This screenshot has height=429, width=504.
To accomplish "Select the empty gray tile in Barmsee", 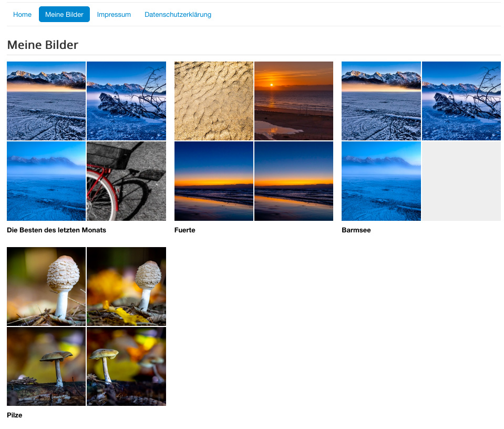I will (461, 181).
